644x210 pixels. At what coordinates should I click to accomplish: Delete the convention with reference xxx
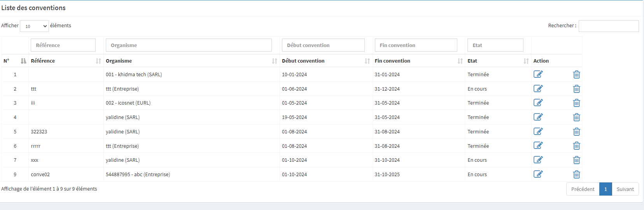tap(576, 160)
